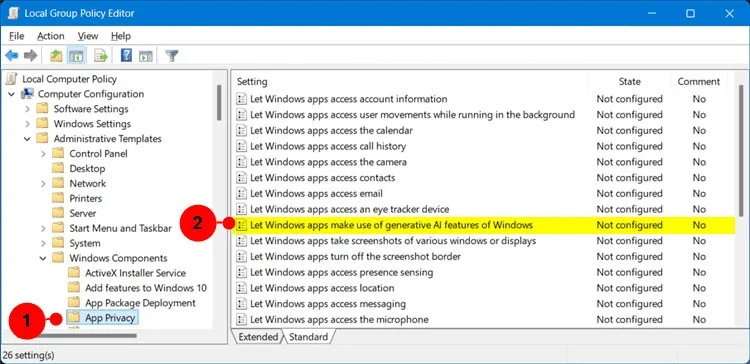Click policy icon for access contacts
This screenshot has height=364, width=750.
point(242,178)
